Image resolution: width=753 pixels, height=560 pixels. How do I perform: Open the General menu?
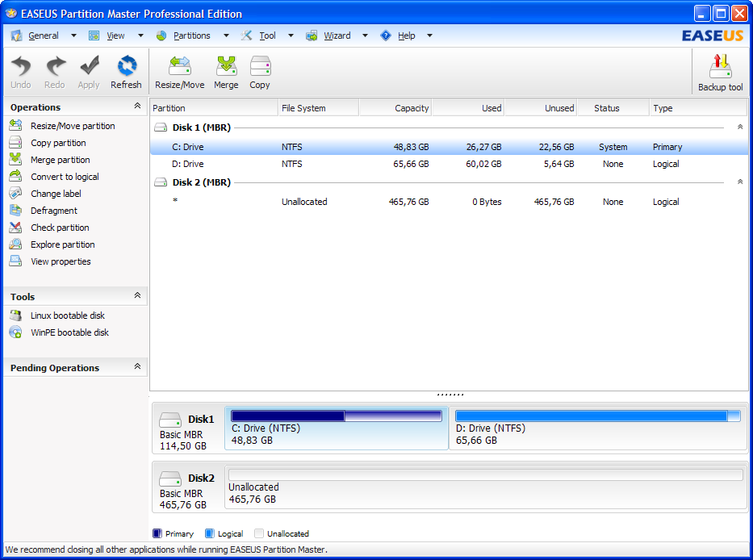coord(44,36)
